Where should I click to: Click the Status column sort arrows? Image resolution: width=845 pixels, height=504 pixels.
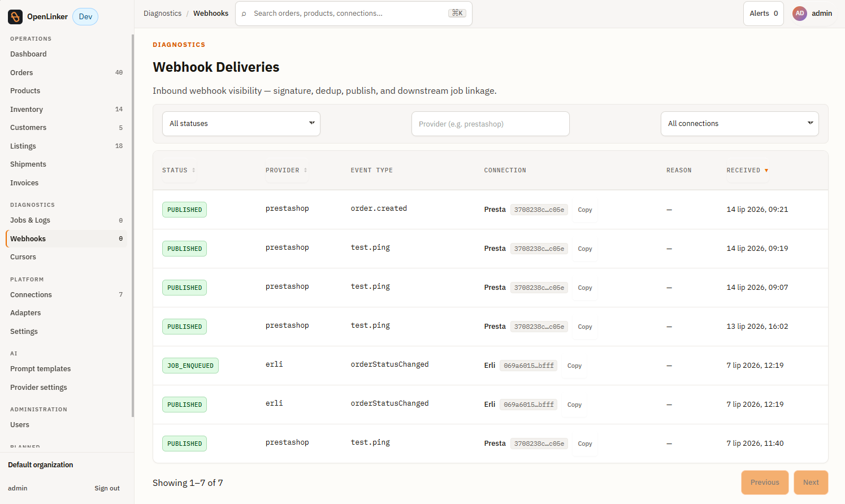click(x=194, y=170)
